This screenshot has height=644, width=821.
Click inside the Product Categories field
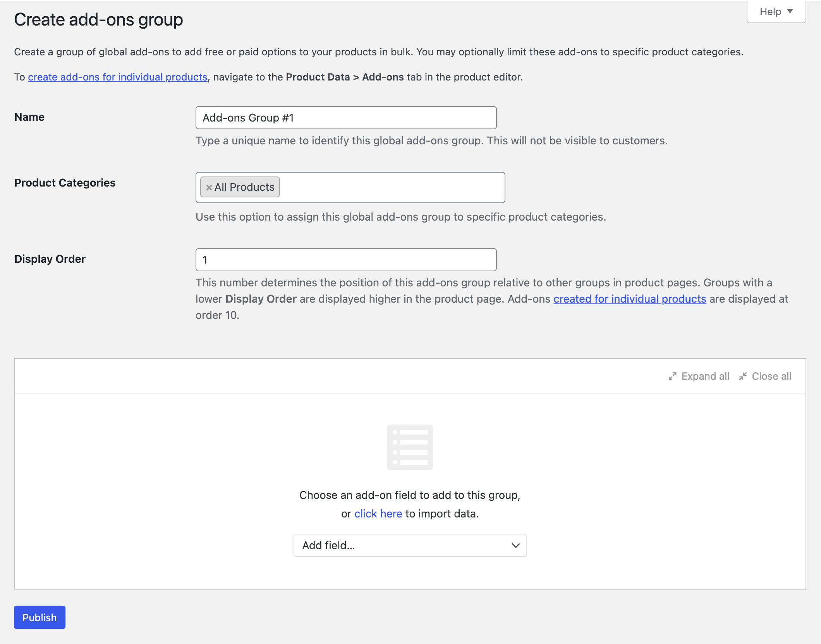pyautogui.click(x=387, y=187)
